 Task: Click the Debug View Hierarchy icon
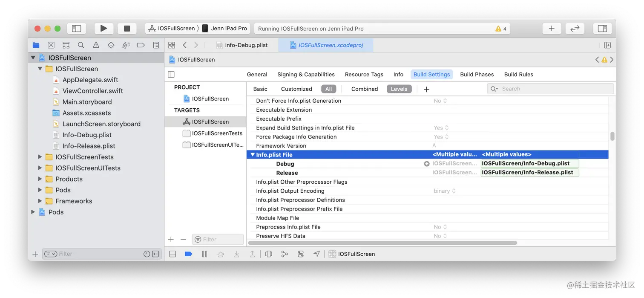pyautogui.click(x=269, y=254)
